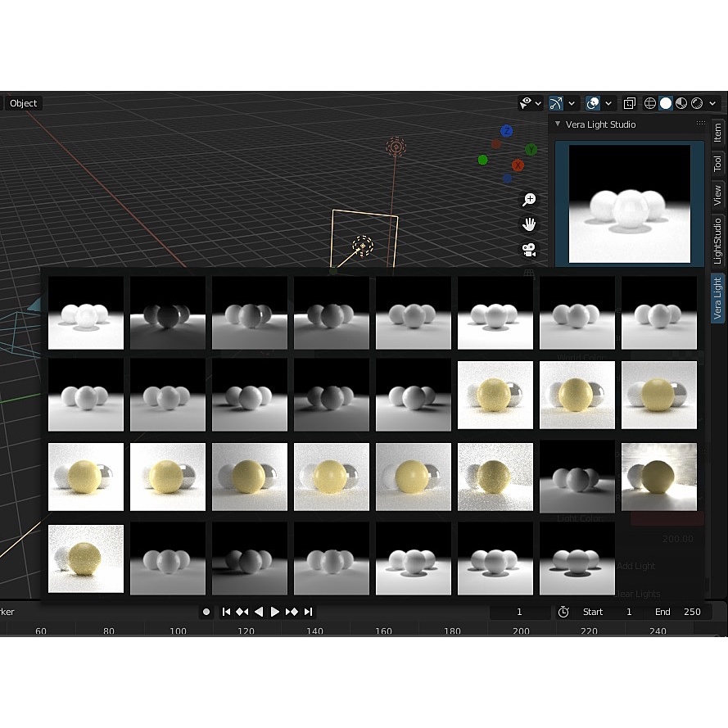Click the X axis on navigation gizmo
Viewport: 728px width, 728px height.
pyautogui.click(x=518, y=165)
